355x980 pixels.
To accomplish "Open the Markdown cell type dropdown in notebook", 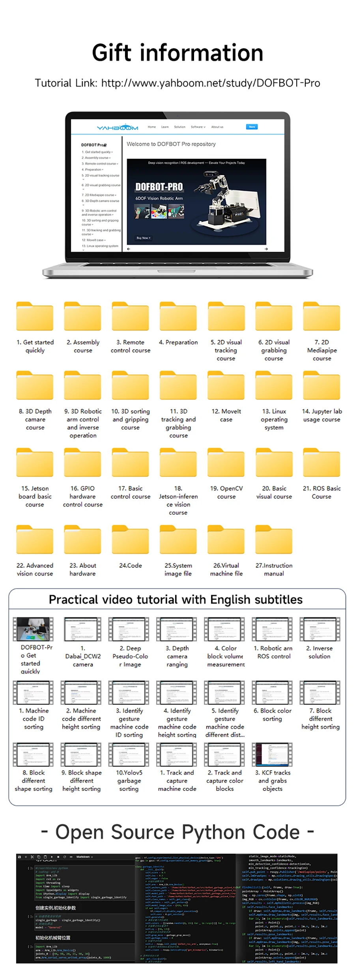I will pos(84,857).
